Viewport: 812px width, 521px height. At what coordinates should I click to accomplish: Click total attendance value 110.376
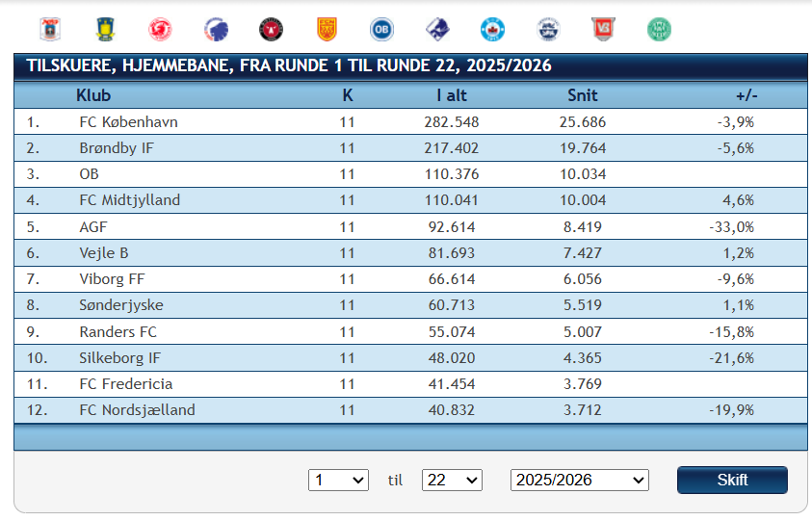point(452,174)
